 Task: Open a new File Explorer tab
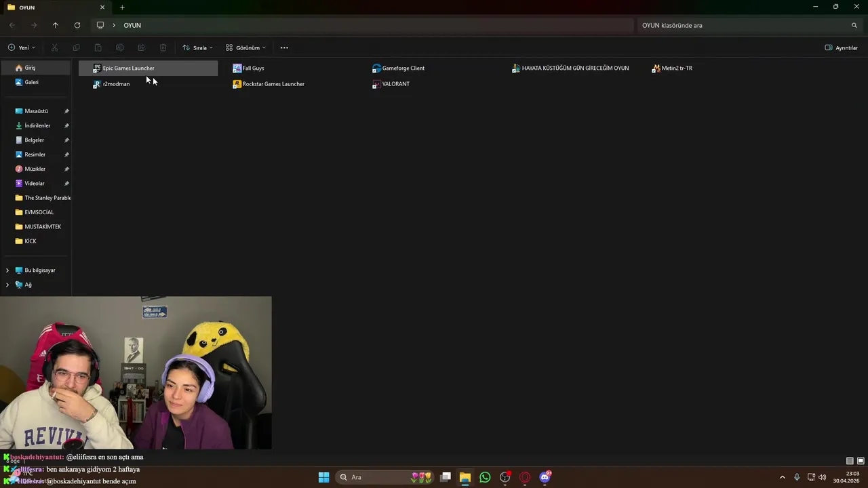coord(122,7)
